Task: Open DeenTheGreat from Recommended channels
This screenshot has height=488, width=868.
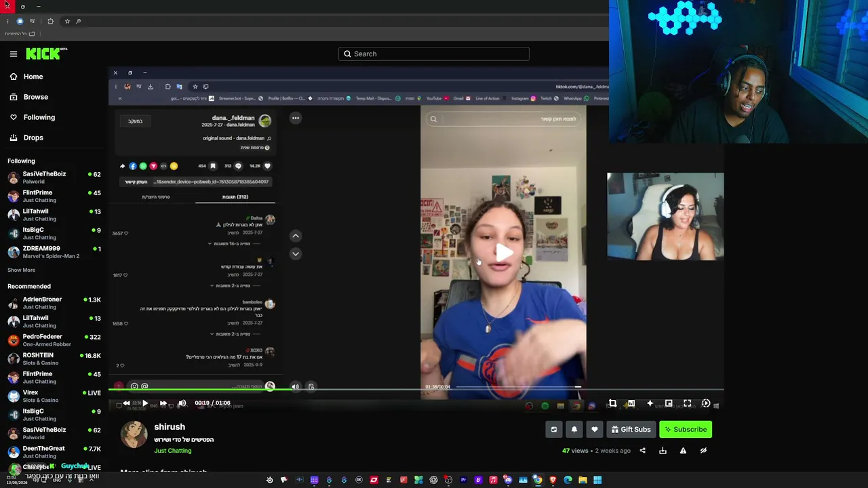Action: pyautogui.click(x=54, y=452)
